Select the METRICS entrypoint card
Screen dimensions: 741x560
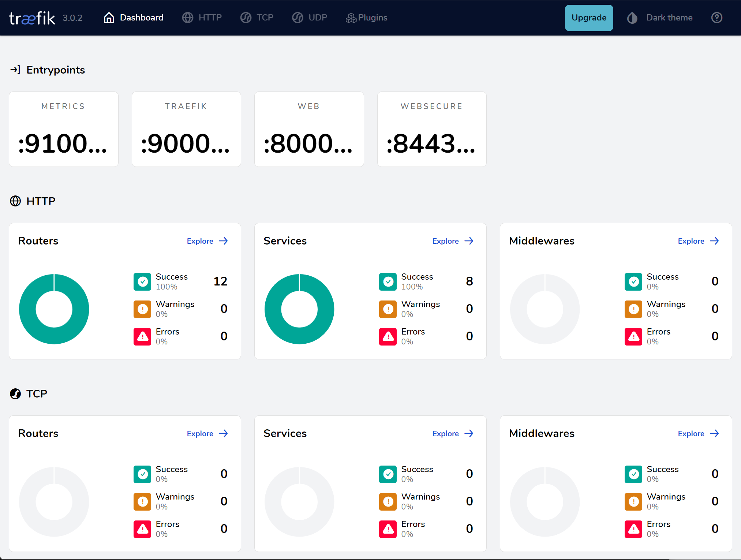pyautogui.click(x=64, y=129)
